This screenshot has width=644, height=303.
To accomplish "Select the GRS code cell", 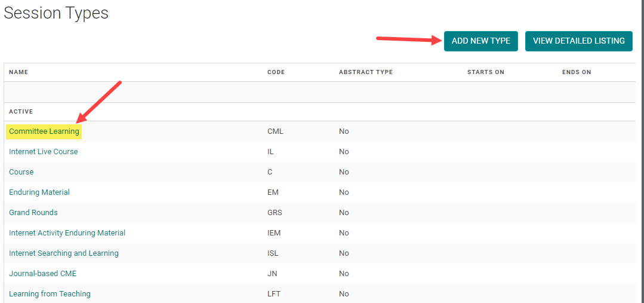I will (x=275, y=213).
